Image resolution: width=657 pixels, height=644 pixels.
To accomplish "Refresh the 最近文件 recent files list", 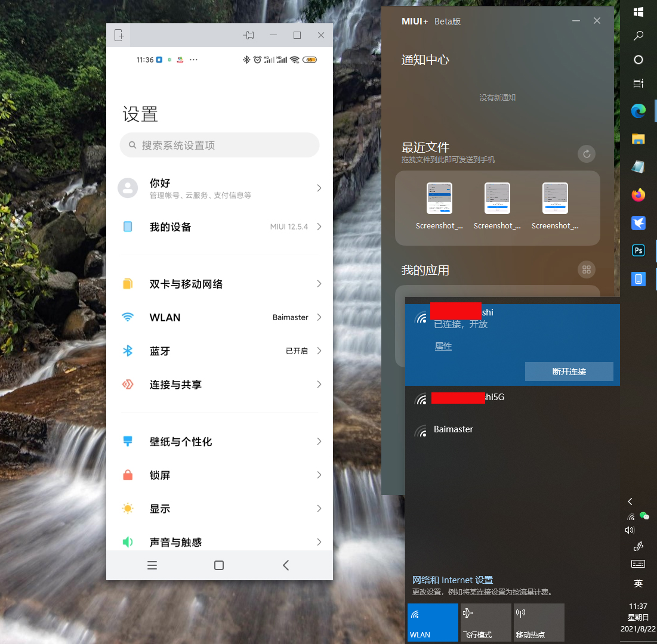I will click(586, 154).
